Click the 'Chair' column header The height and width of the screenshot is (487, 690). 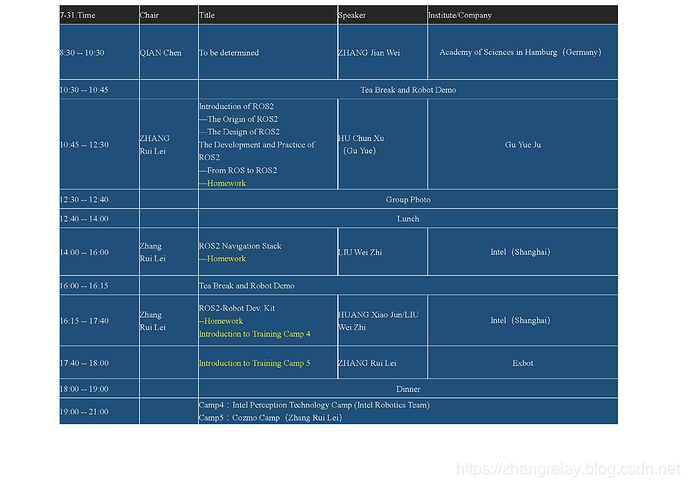click(x=169, y=15)
